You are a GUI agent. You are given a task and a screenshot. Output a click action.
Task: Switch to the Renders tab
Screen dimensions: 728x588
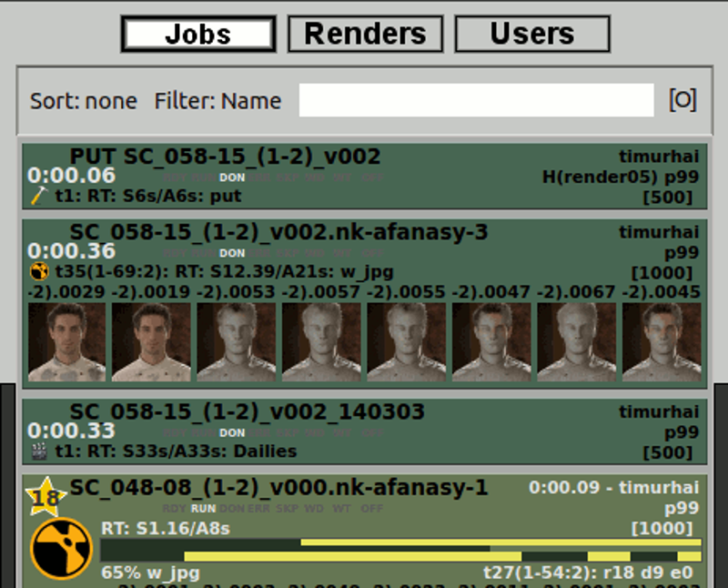point(365,33)
